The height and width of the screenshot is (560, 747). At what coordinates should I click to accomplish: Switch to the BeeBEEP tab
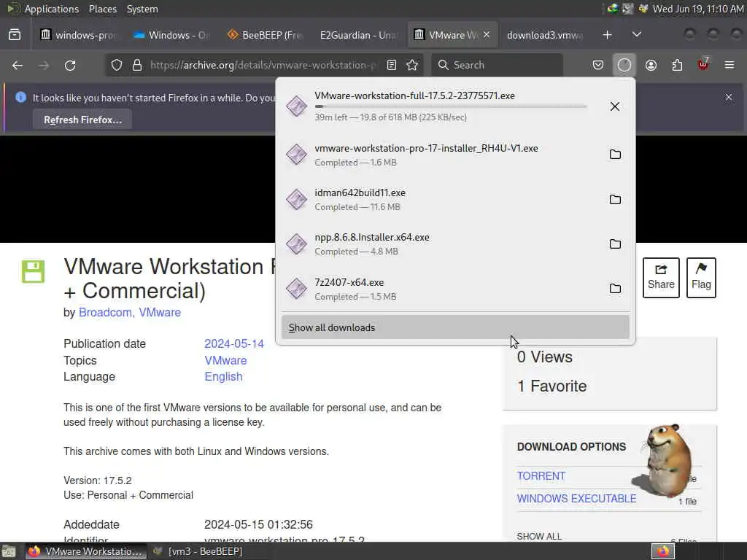coord(265,35)
